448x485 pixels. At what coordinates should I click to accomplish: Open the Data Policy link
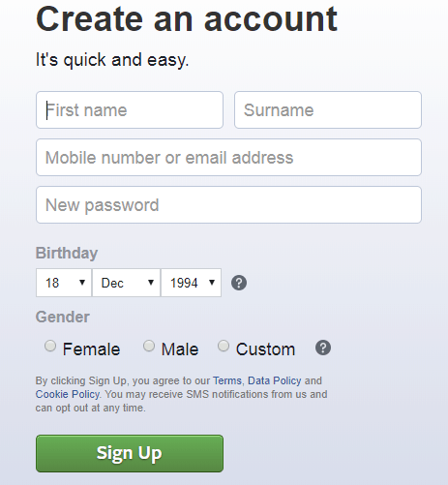click(275, 380)
